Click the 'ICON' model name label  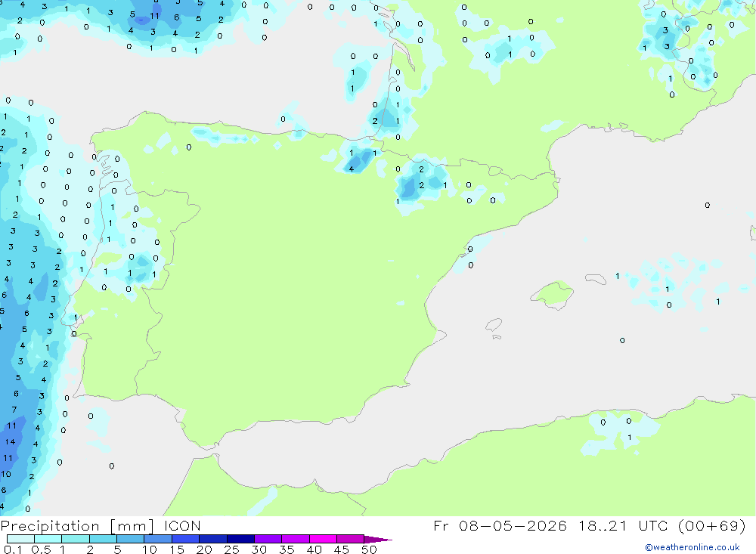[x=182, y=526]
